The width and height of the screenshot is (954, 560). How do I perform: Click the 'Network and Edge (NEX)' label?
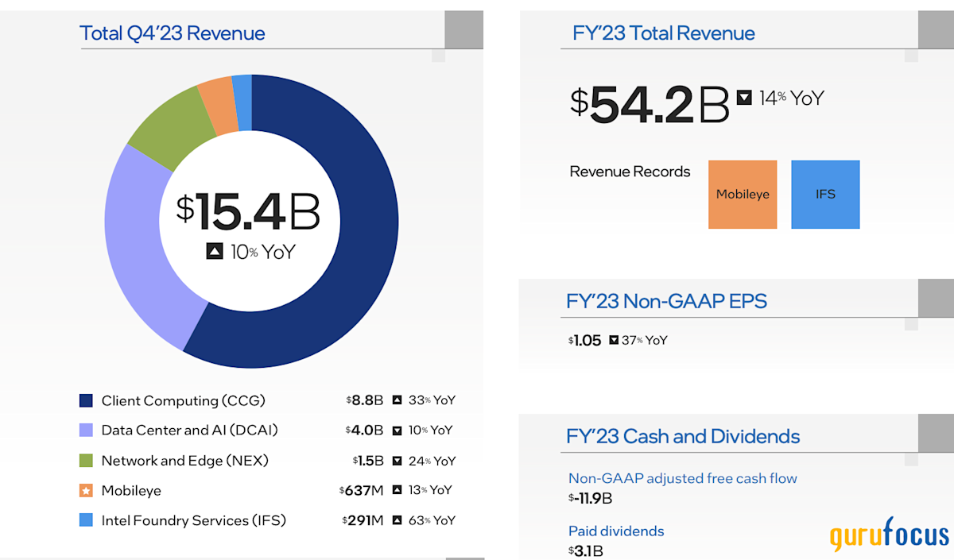(x=185, y=461)
